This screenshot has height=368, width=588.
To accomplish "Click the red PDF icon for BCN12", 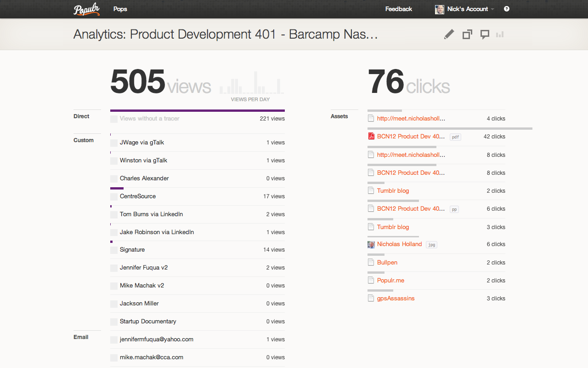I will click(x=371, y=136).
